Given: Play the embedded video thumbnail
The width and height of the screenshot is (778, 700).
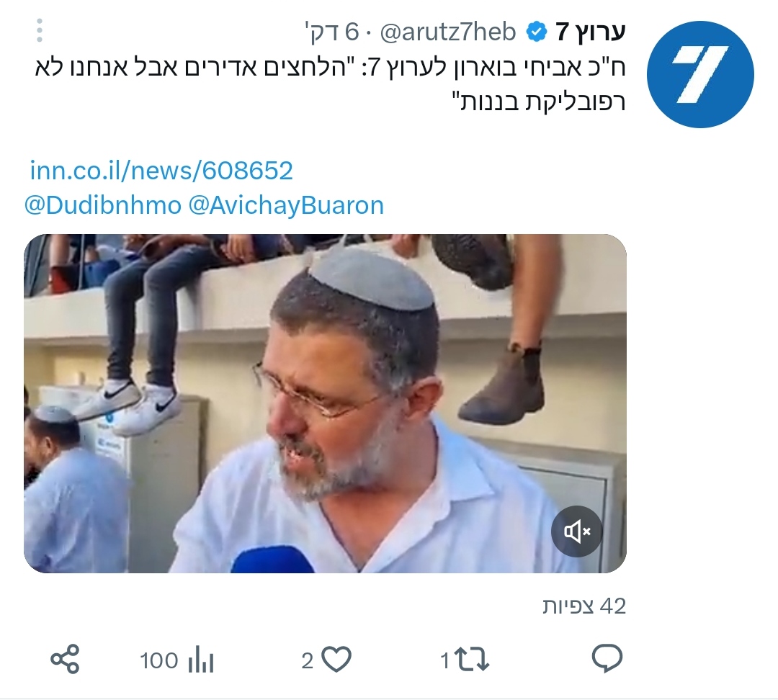Looking at the screenshot, I should tap(325, 404).
